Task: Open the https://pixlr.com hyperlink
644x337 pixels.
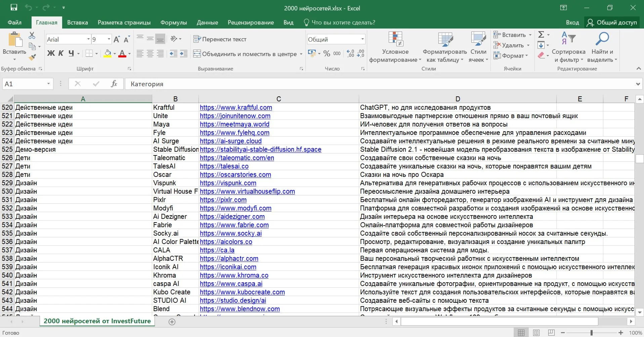Action: click(223, 200)
